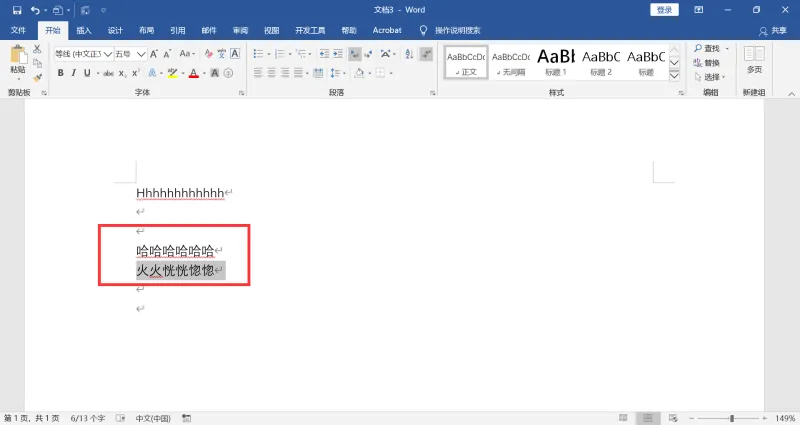800x425 pixels.
Task: Toggle underline formatting
Action: coord(87,73)
